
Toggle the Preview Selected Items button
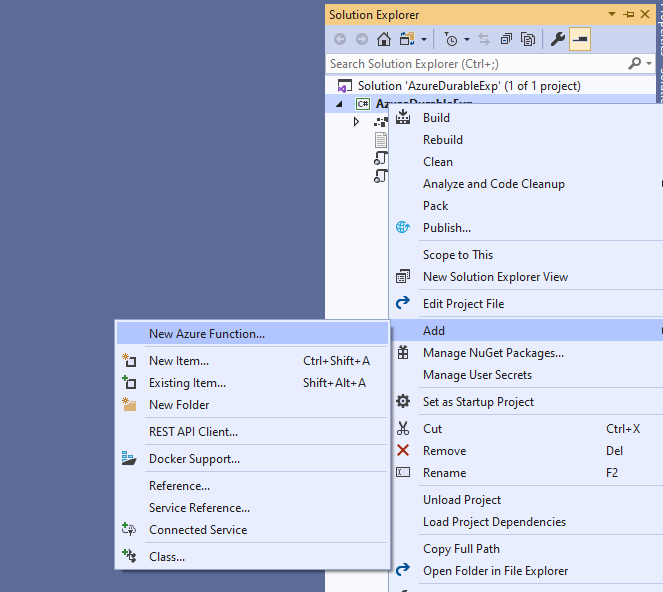tap(580, 39)
